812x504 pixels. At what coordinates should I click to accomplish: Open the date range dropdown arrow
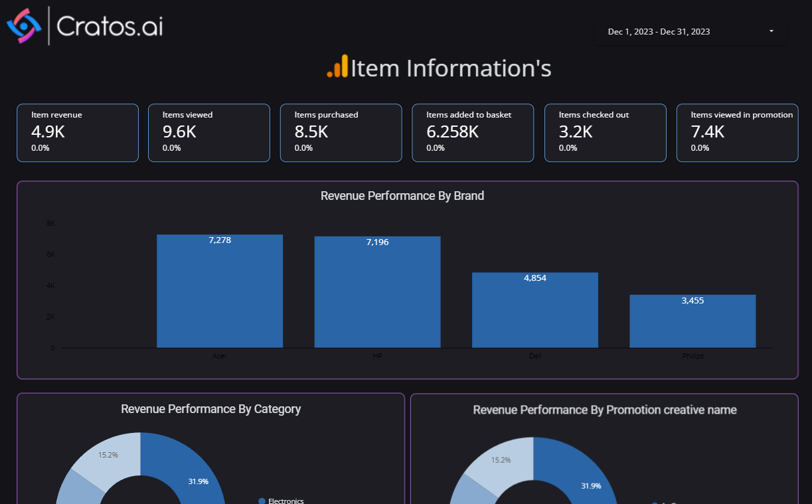coord(771,31)
